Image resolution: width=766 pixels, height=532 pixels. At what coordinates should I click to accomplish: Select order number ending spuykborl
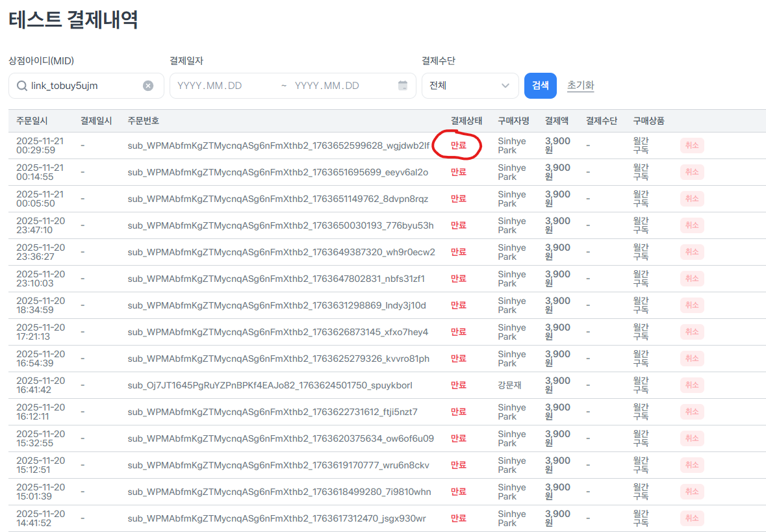tap(270, 385)
